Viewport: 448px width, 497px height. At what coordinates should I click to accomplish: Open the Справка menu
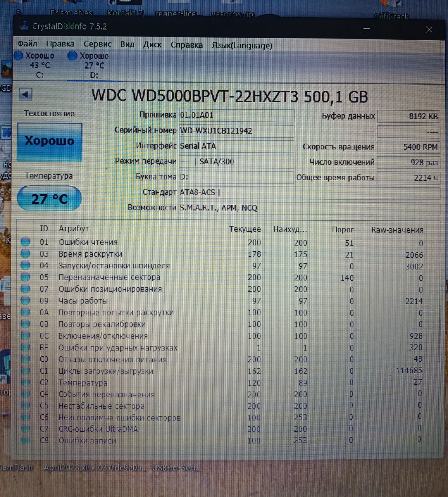(x=187, y=45)
